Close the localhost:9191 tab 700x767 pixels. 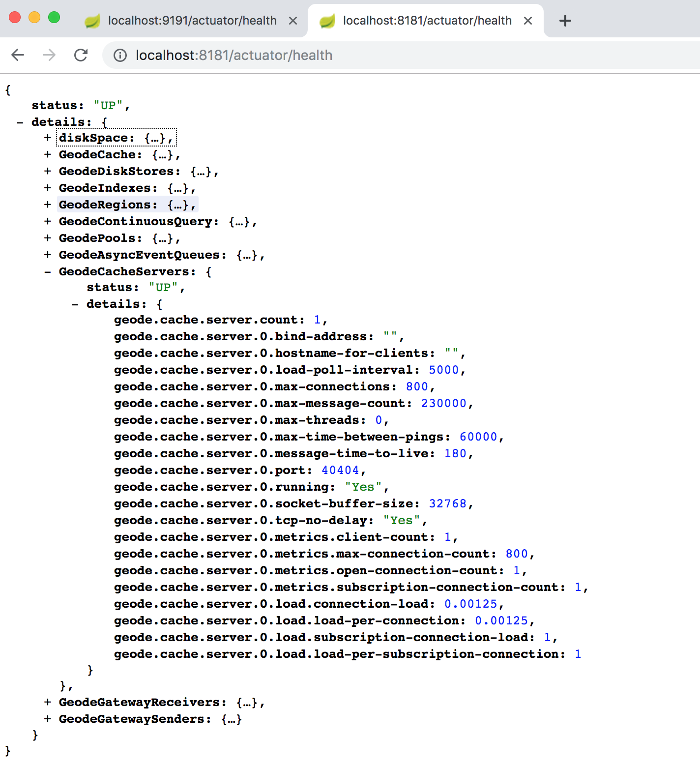pos(293,21)
